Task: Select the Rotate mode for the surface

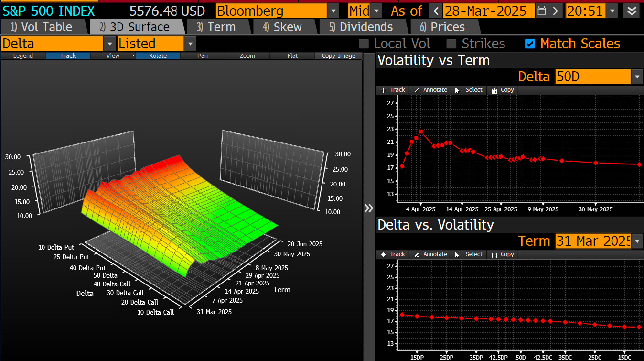Action: pyautogui.click(x=158, y=55)
